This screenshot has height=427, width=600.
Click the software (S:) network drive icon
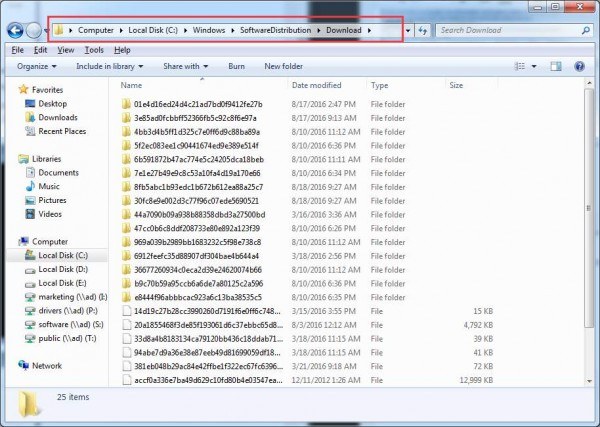pos(30,325)
